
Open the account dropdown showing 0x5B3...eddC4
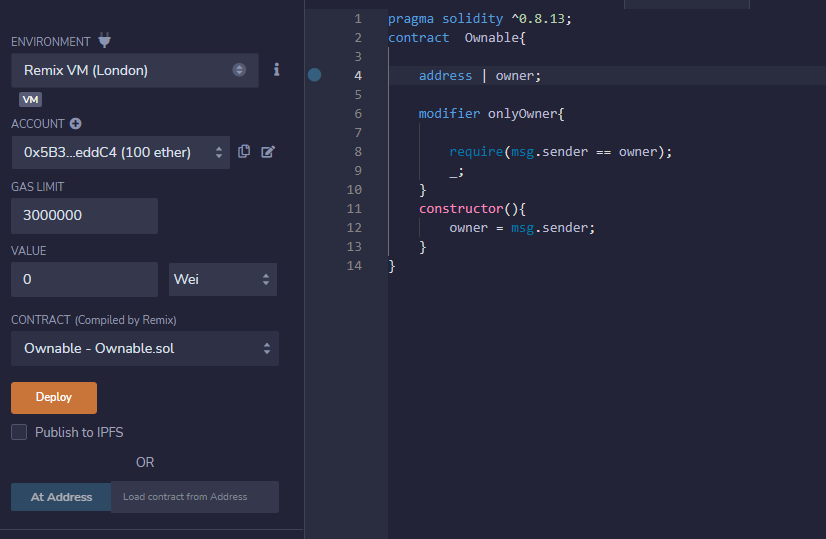[121, 152]
